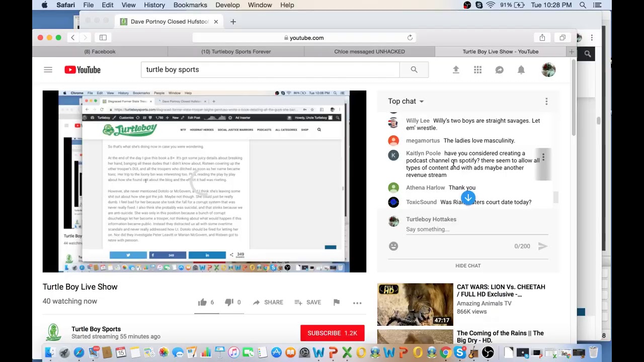The width and height of the screenshot is (644, 362).
Task: Switch to the Turtleboy Sports Forever tab
Action: tap(236, 52)
